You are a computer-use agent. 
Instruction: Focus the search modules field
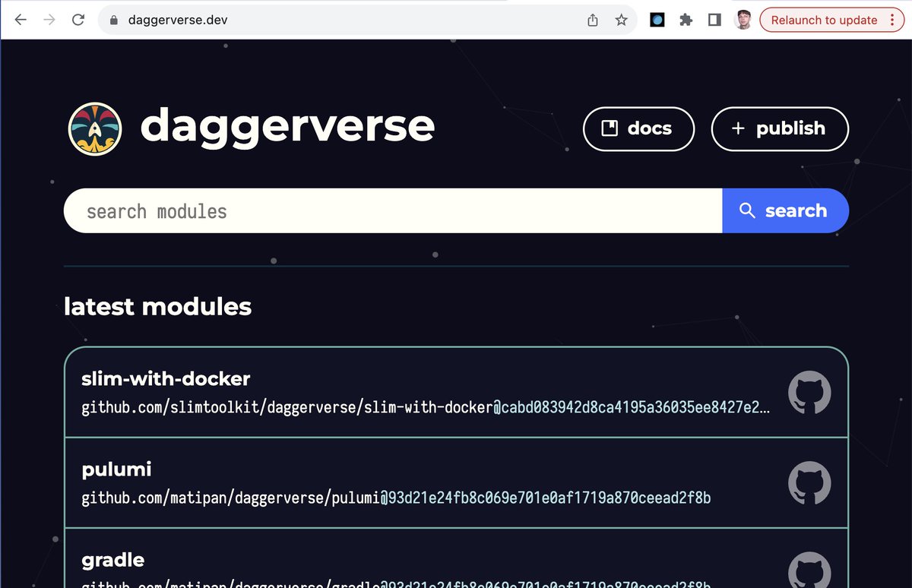[393, 210]
